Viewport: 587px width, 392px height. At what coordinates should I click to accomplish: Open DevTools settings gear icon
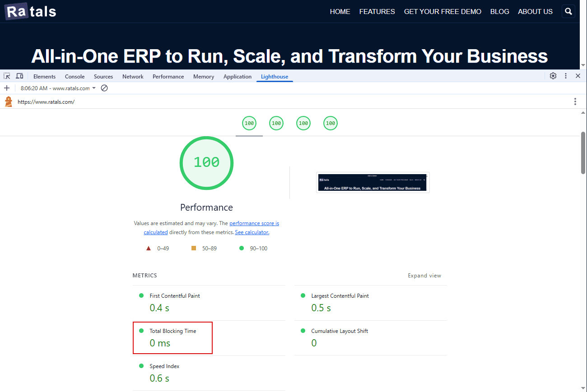(x=553, y=76)
